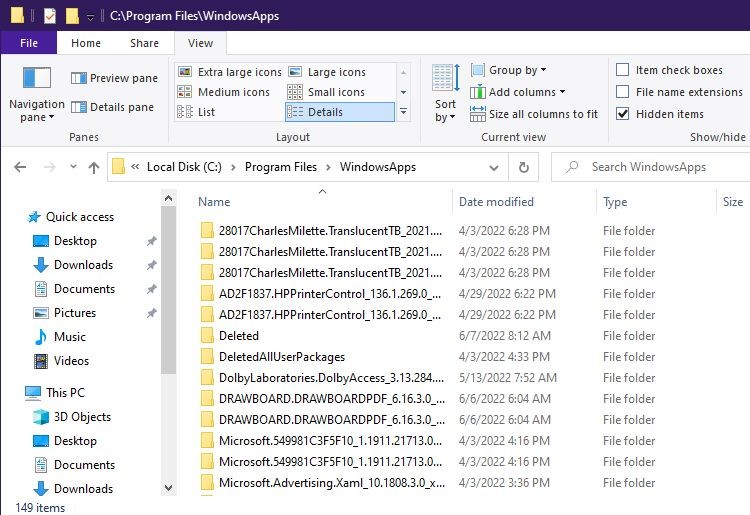
Task: Go forward with the right arrow
Action: coord(49,167)
